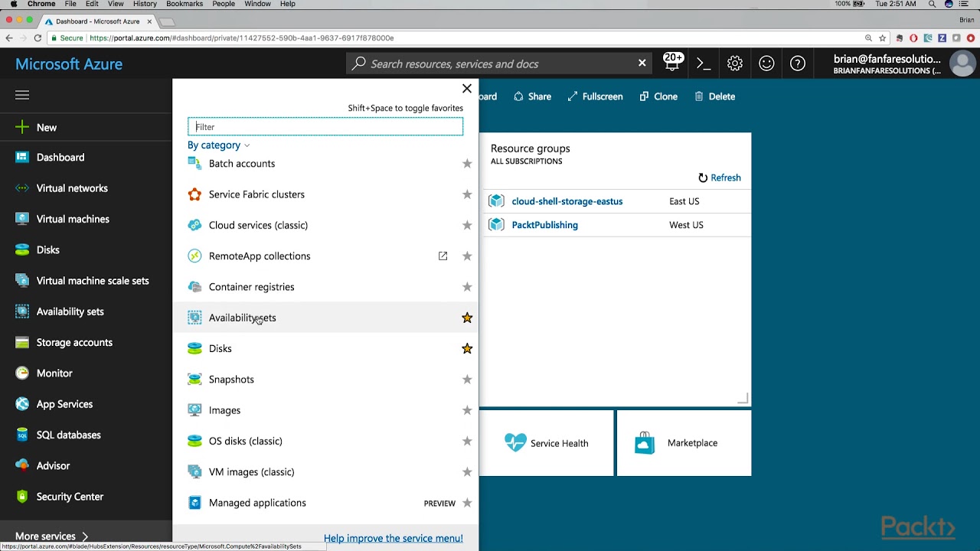The image size is (980, 551).
Task: Switch dashboard to Fullscreen
Action: [x=595, y=96]
